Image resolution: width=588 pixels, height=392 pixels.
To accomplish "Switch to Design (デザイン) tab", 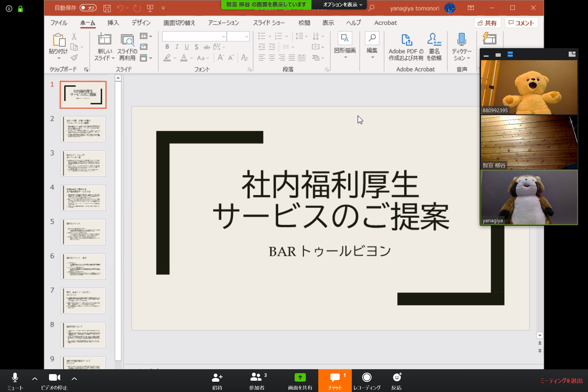I will coord(141,23).
